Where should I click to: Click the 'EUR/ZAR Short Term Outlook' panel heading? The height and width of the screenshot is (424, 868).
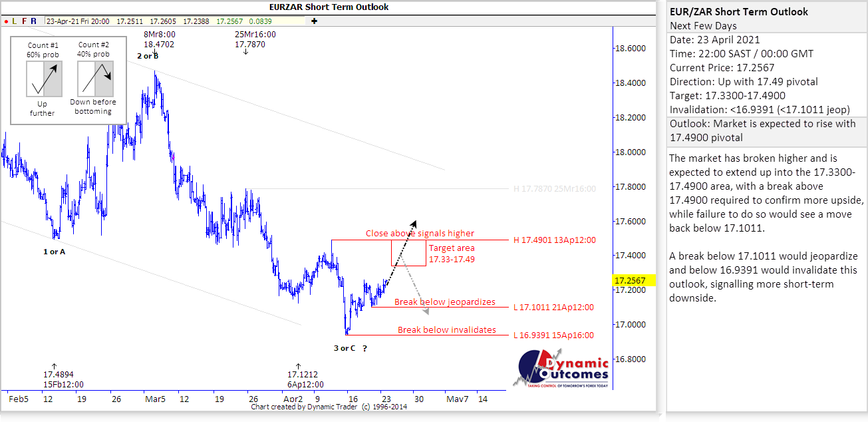click(739, 12)
